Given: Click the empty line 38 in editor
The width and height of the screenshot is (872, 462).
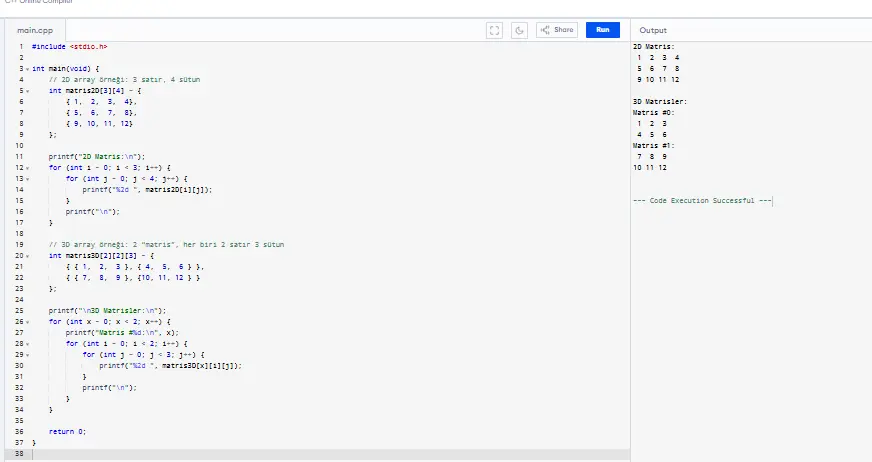Looking at the screenshot, I should 300,453.
